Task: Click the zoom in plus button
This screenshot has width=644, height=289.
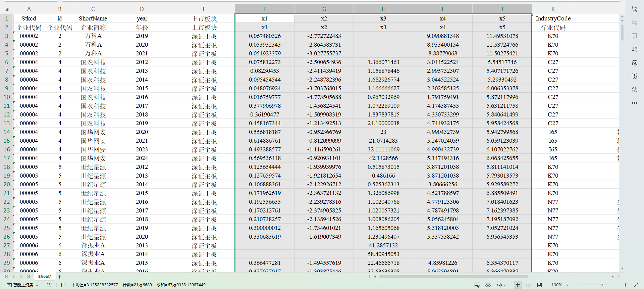Action: pos(625,285)
